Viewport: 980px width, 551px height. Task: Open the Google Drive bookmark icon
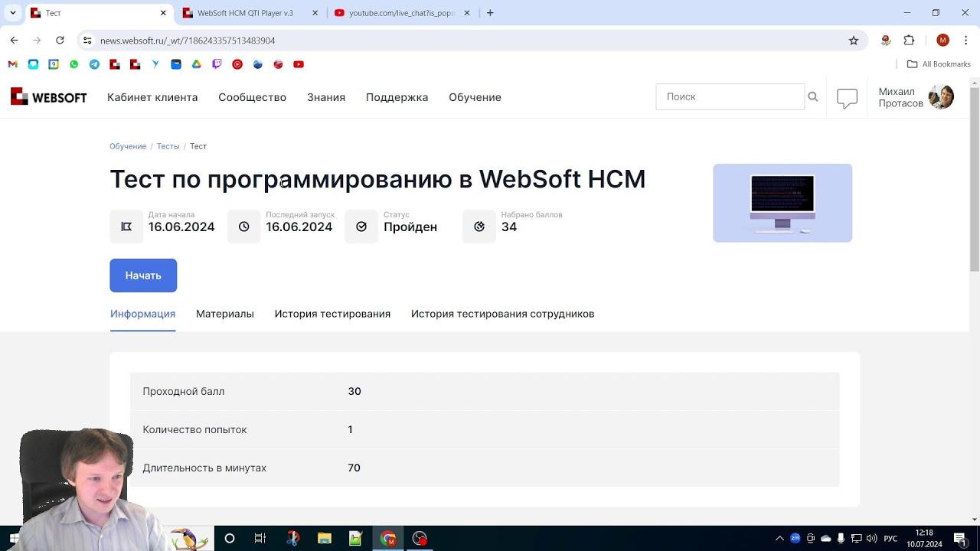[x=196, y=64]
